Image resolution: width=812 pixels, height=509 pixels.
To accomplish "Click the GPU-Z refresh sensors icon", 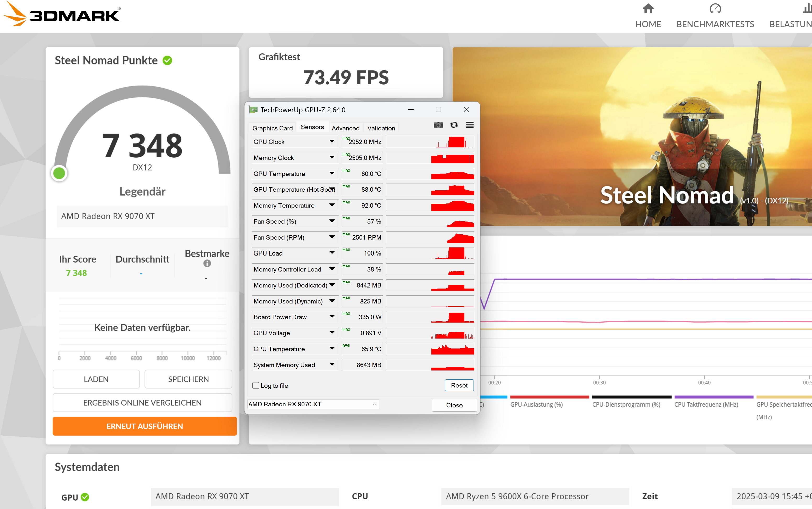I will pos(454,125).
